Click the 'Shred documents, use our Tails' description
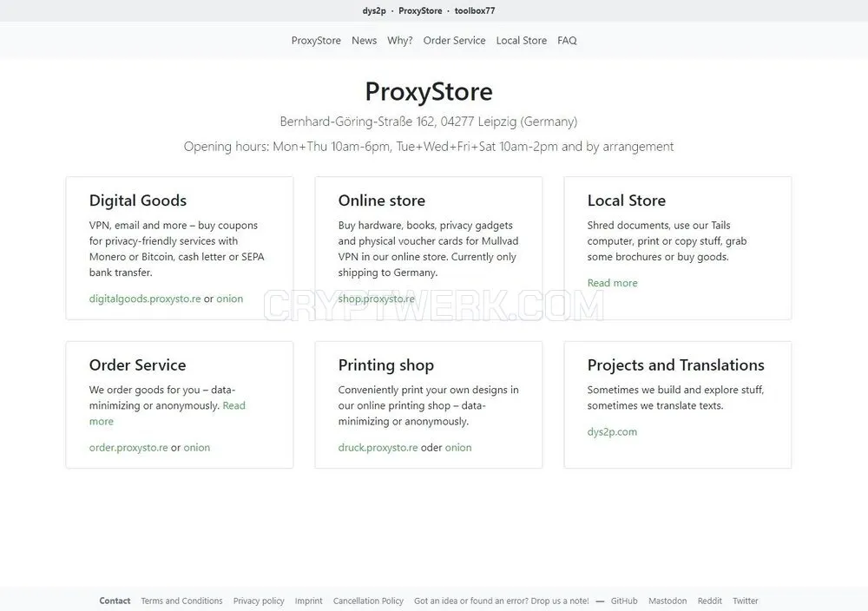This screenshot has height=611, width=868. point(667,241)
